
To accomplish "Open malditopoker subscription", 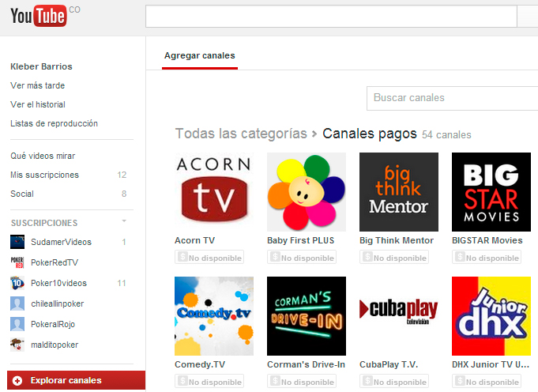I will [55, 345].
